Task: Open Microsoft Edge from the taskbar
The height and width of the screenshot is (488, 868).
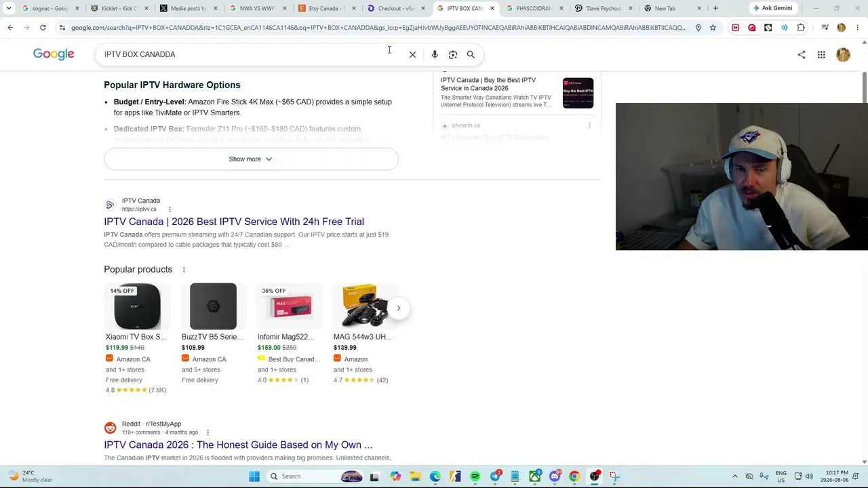Action: point(435,476)
